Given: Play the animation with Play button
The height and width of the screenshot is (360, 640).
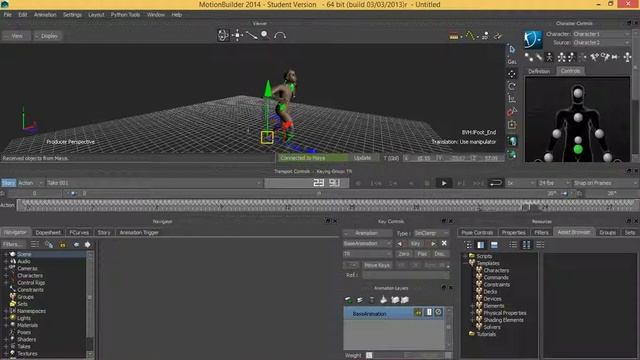Looking at the screenshot, I should [444, 183].
